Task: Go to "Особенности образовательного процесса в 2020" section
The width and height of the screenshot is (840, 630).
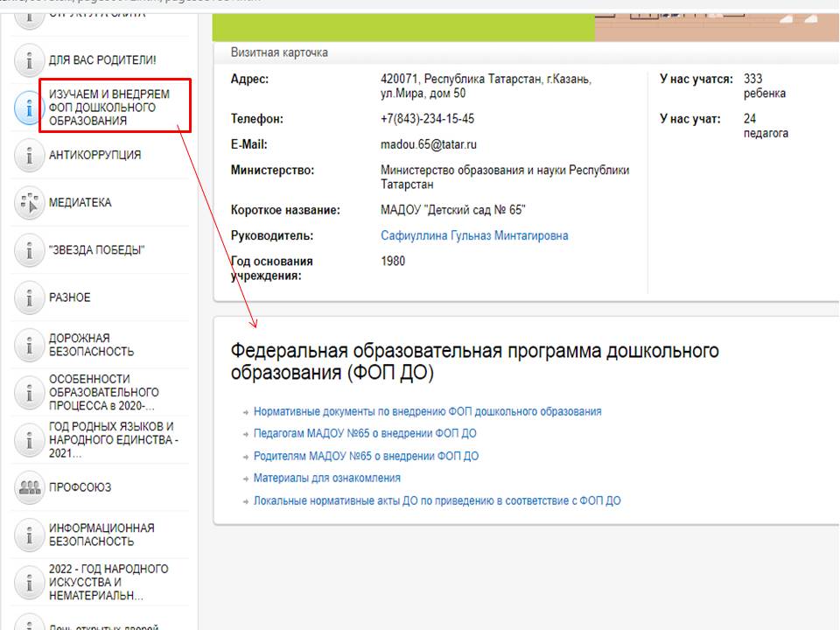Action: (103, 393)
